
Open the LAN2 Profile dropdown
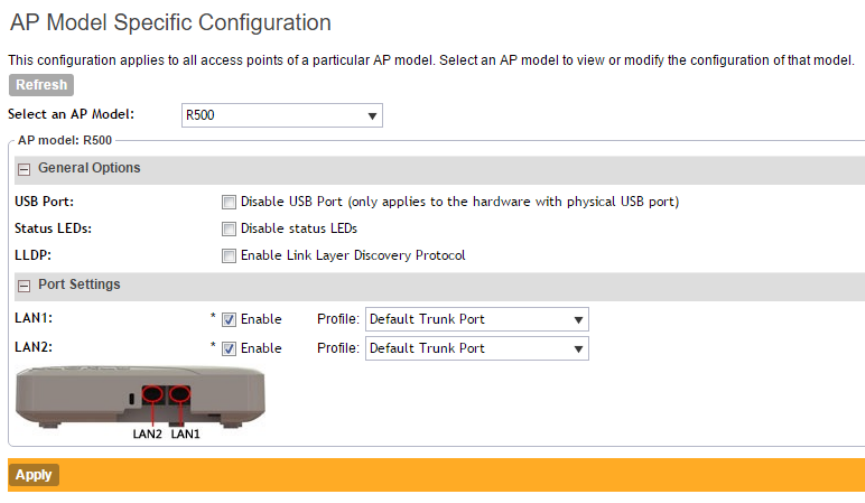(476, 348)
